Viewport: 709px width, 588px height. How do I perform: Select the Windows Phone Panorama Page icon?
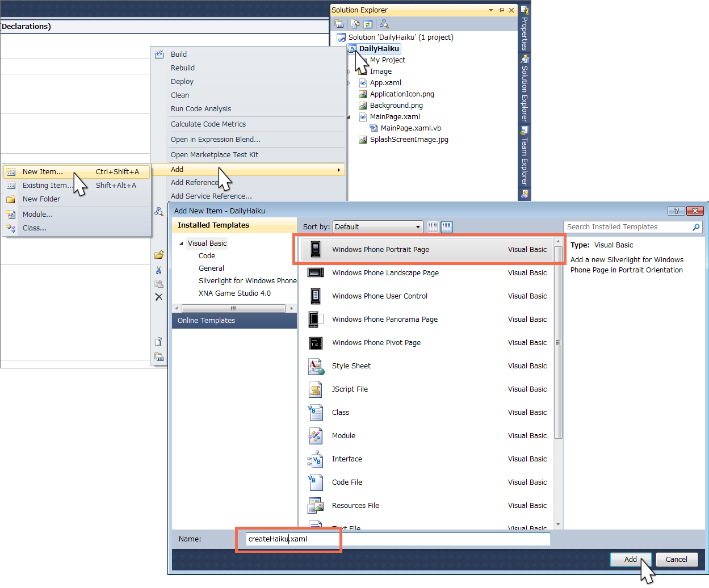(x=316, y=319)
